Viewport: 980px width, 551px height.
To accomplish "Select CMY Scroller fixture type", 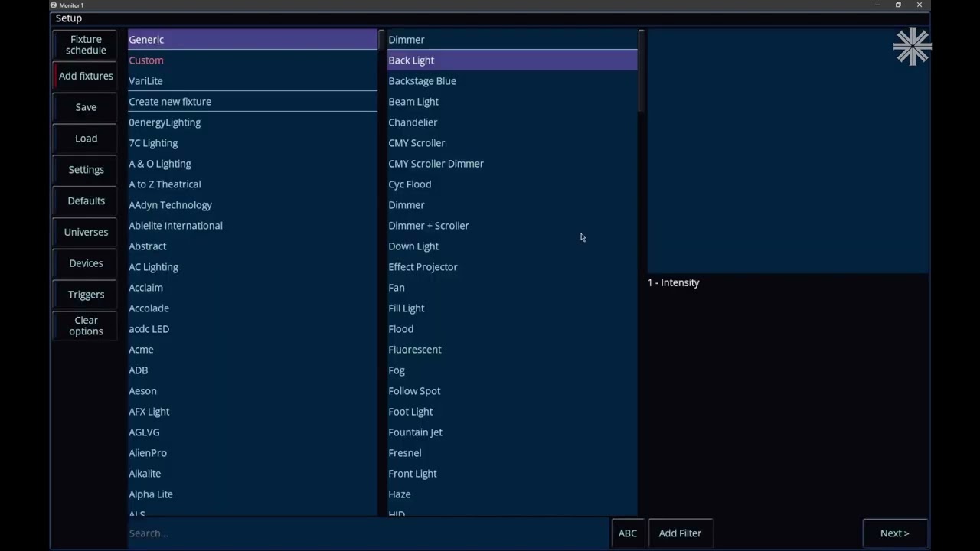I will click(x=512, y=143).
